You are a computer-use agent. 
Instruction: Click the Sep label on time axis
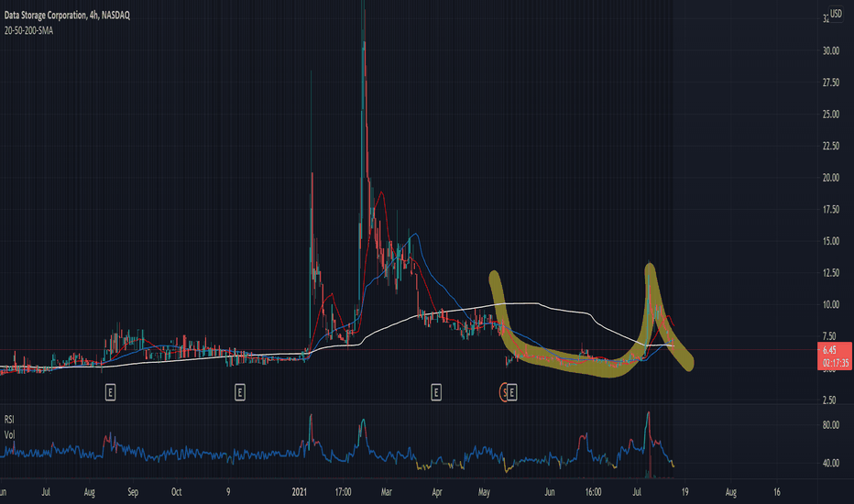point(133,492)
